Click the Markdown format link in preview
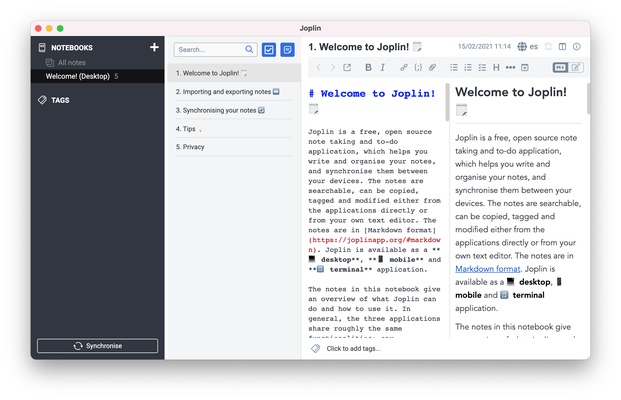The width and height of the screenshot is (621, 400). [488, 269]
